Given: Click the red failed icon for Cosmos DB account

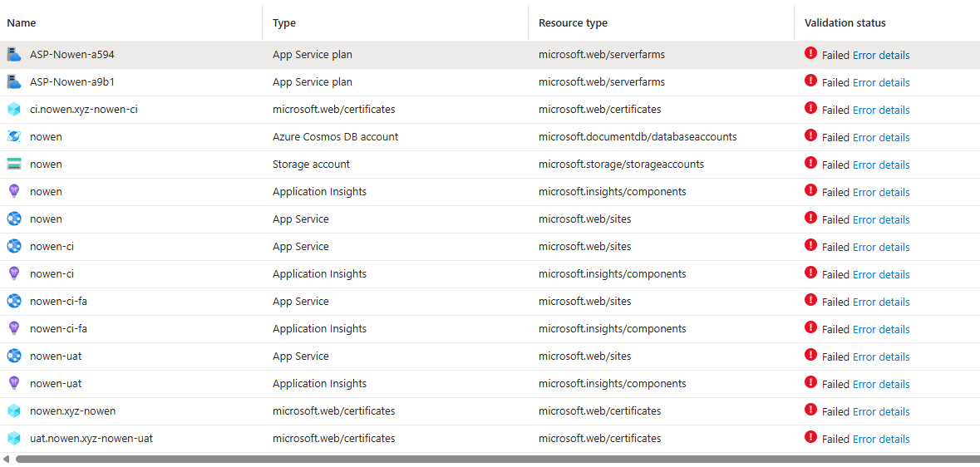Looking at the screenshot, I should 810,135.
